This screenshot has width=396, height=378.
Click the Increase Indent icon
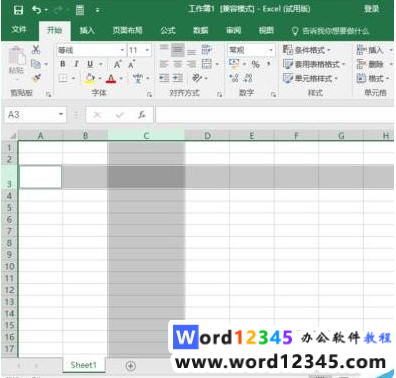178,78
